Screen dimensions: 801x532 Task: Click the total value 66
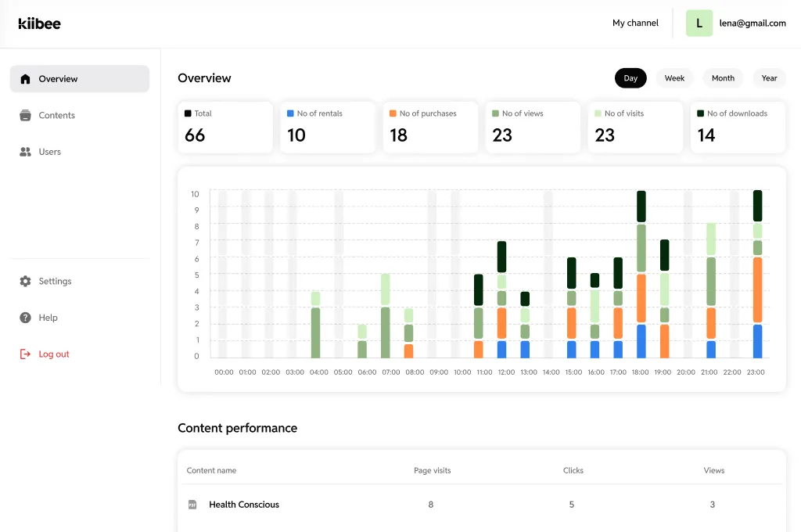coord(195,135)
